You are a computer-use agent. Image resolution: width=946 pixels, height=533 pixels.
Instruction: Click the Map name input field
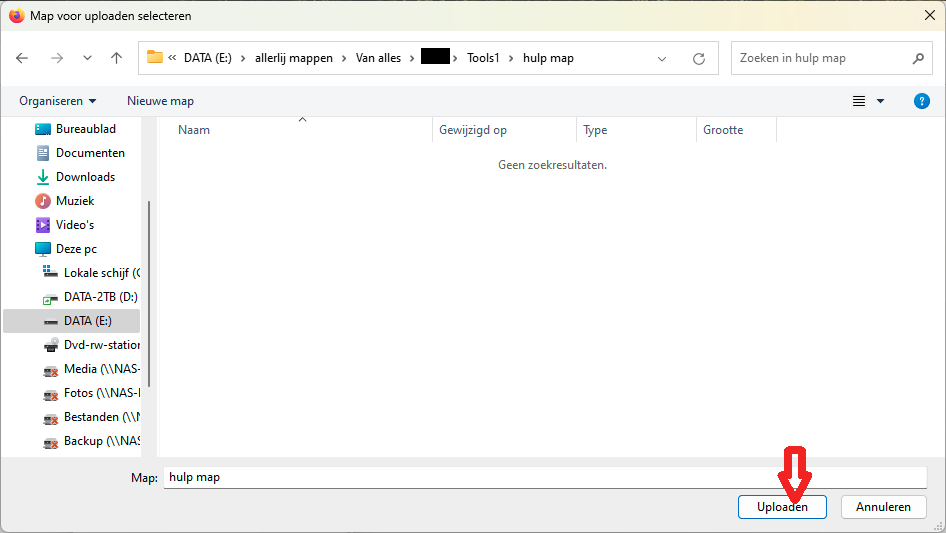pos(545,478)
